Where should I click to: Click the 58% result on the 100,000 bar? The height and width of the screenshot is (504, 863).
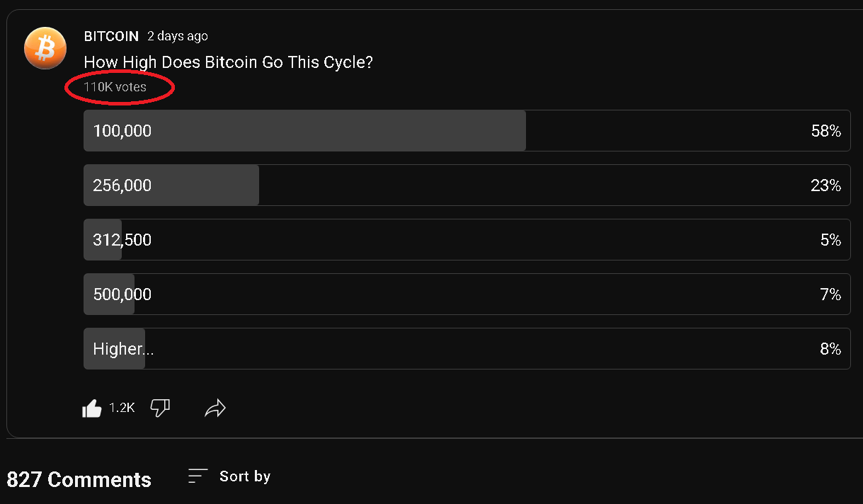(825, 131)
